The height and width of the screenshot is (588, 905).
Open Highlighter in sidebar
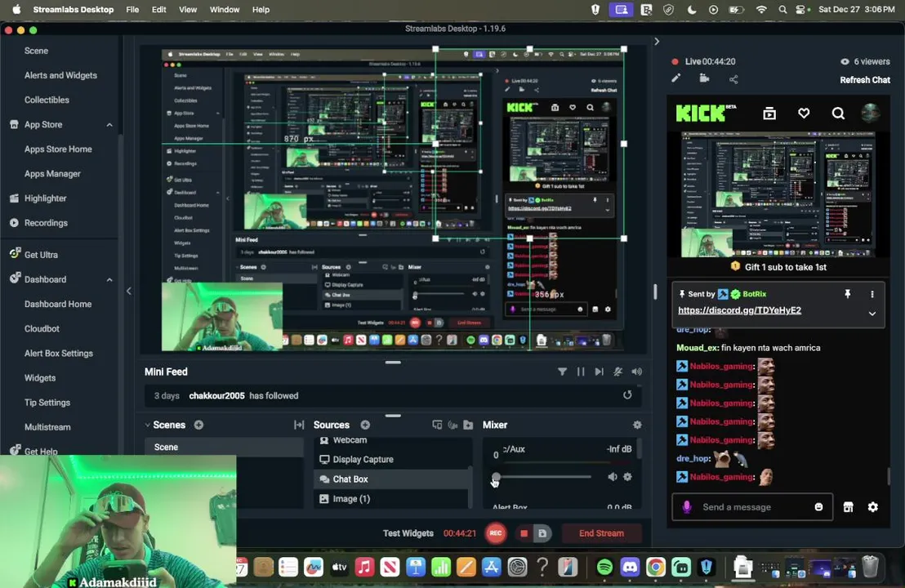pos(45,198)
